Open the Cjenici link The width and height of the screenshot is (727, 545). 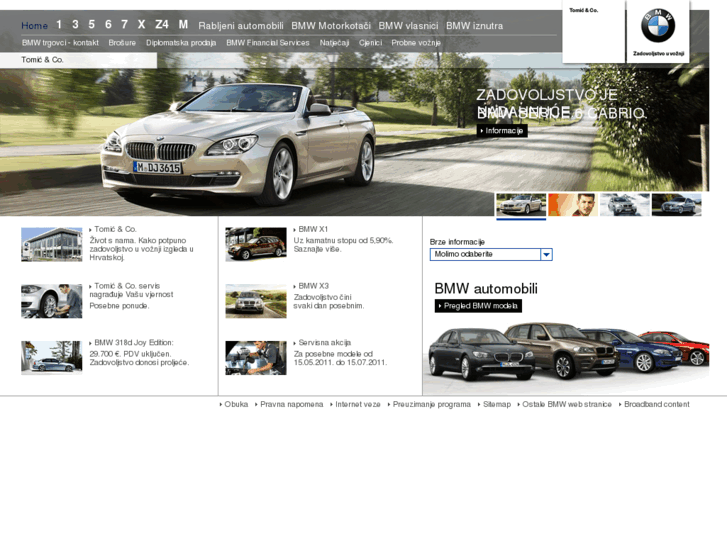coord(370,43)
